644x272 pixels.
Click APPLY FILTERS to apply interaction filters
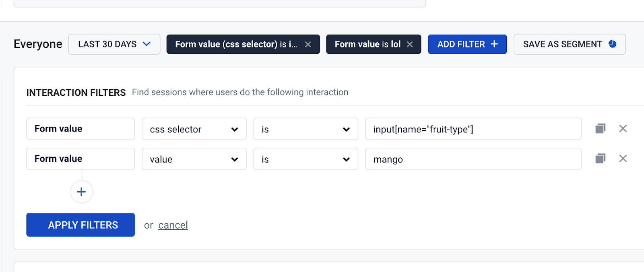click(80, 225)
